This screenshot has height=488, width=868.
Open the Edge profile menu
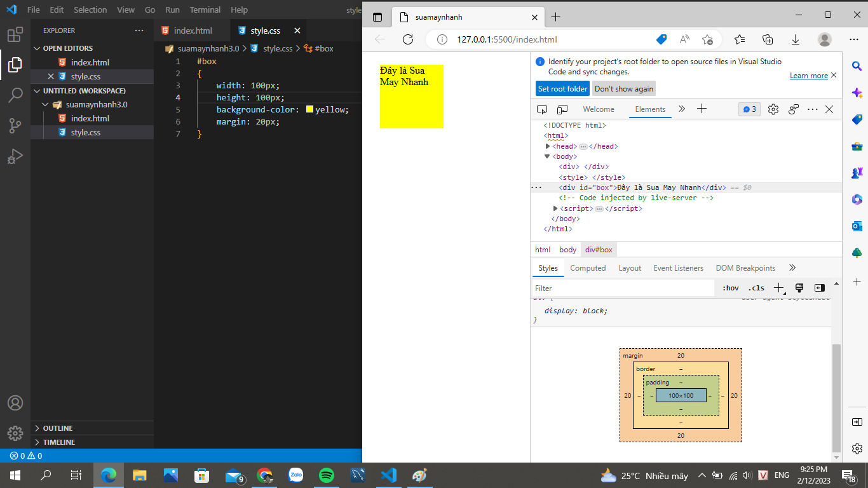(x=825, y=39)
